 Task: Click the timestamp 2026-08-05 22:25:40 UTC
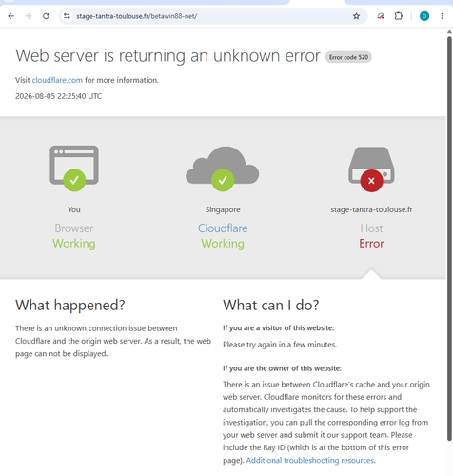[x=59, y=96]
